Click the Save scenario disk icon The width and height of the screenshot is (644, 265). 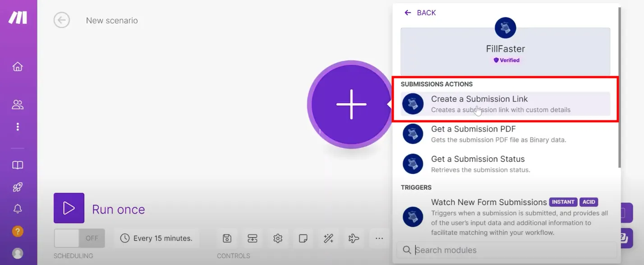(x=227, y=238)
